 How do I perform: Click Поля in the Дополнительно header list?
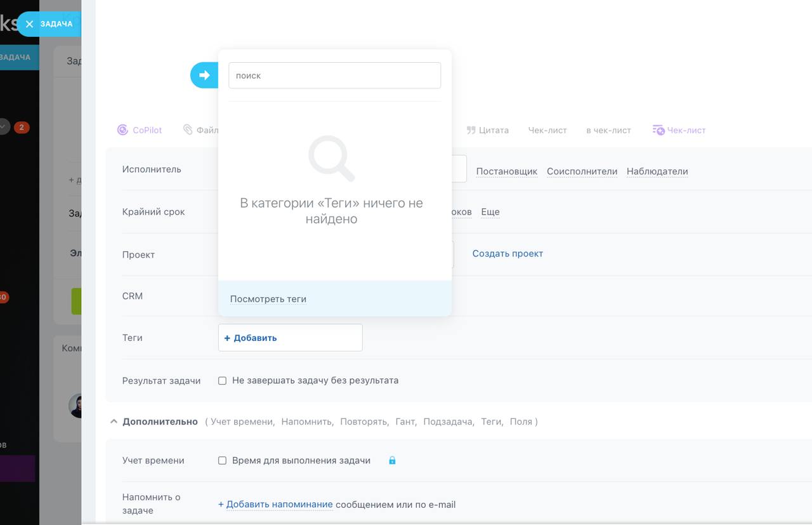click(521, 422)
